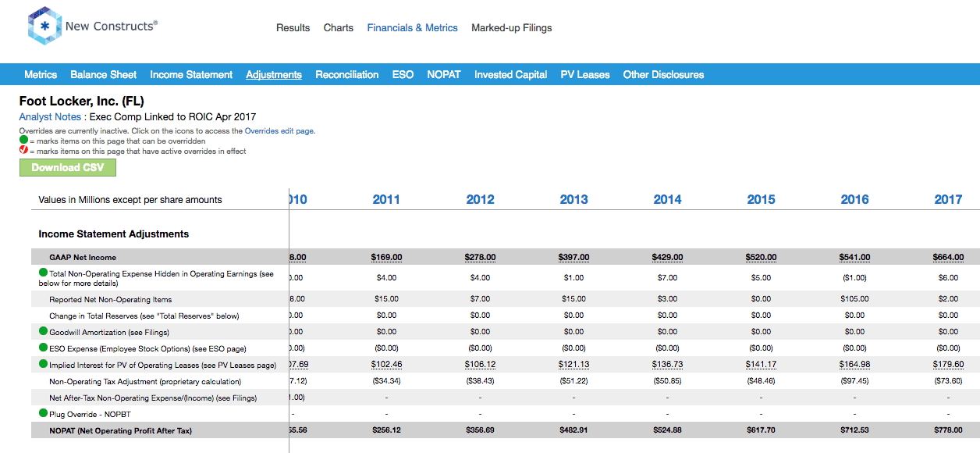Click 2015 NOPAT value $617.70
Viewport: 980px width, 453px height.
(x=761, y=430)
